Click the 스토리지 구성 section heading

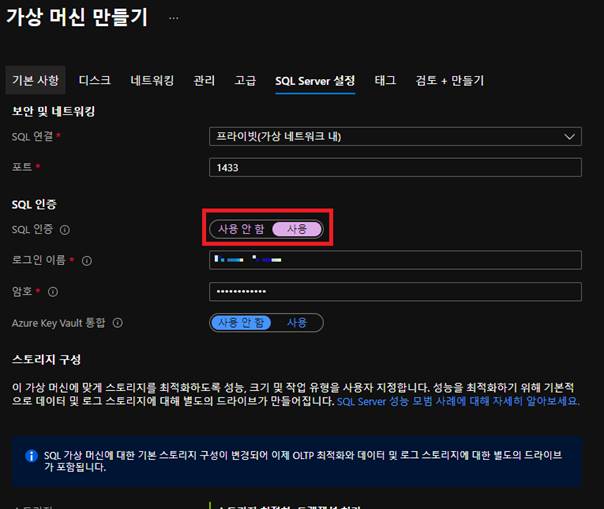point(46,359)
